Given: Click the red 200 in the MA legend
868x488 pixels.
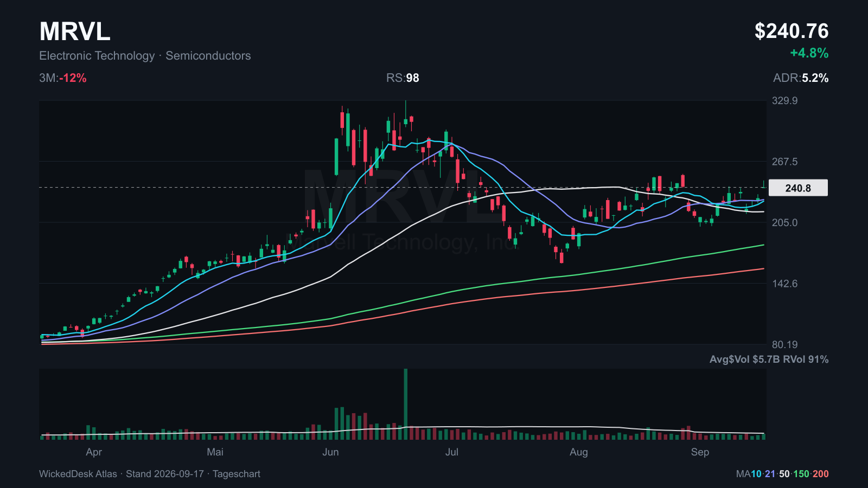Looking at the screenshot, I should [821, 474].
